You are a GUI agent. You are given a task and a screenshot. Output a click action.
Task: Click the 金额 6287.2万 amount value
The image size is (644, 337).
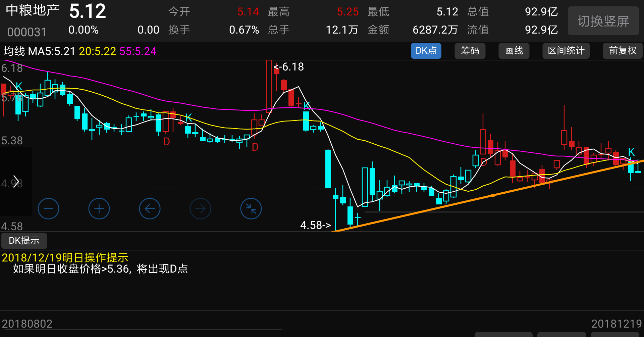click(435, 30)
